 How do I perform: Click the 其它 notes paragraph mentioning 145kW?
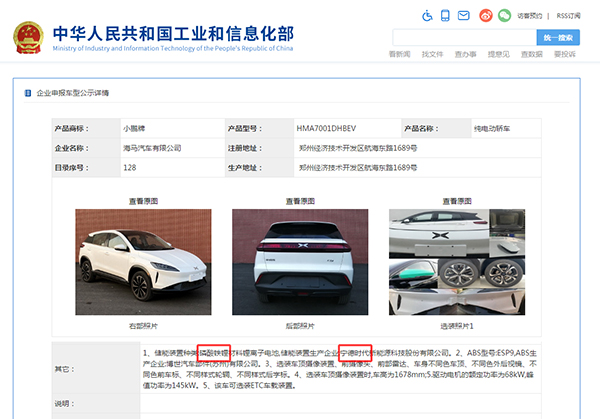[x=340, y=369]
